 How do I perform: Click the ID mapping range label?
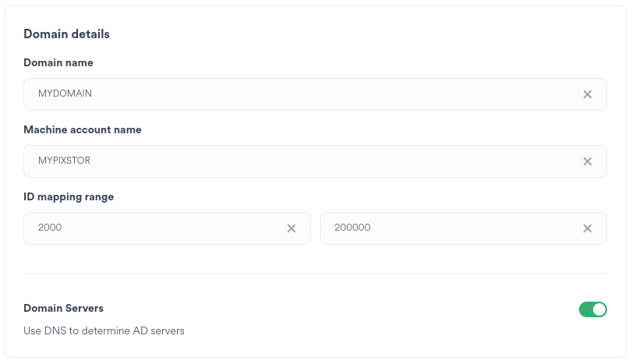[69, 196]
